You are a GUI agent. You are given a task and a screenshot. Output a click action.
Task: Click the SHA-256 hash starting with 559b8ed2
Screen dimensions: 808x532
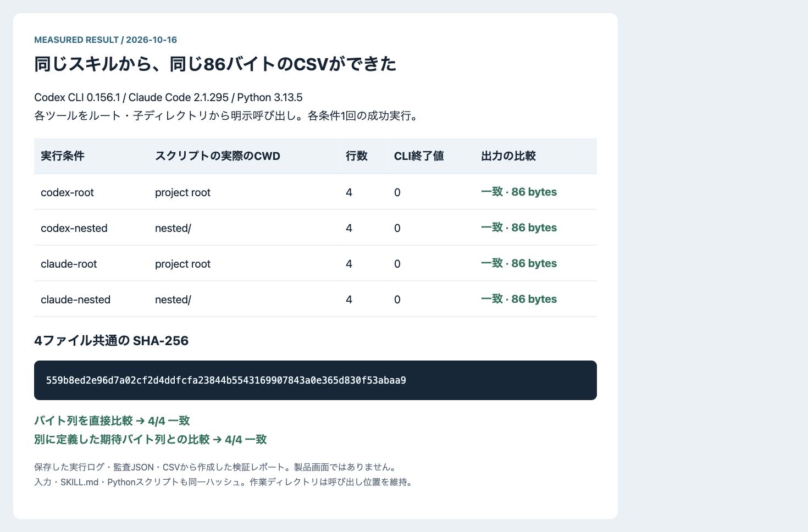click(226, 380)
